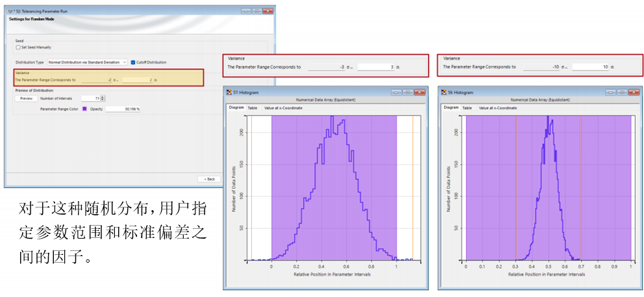Click the Back button
The height and width of the screenshot is (297, 644).
tap(210, 179)
